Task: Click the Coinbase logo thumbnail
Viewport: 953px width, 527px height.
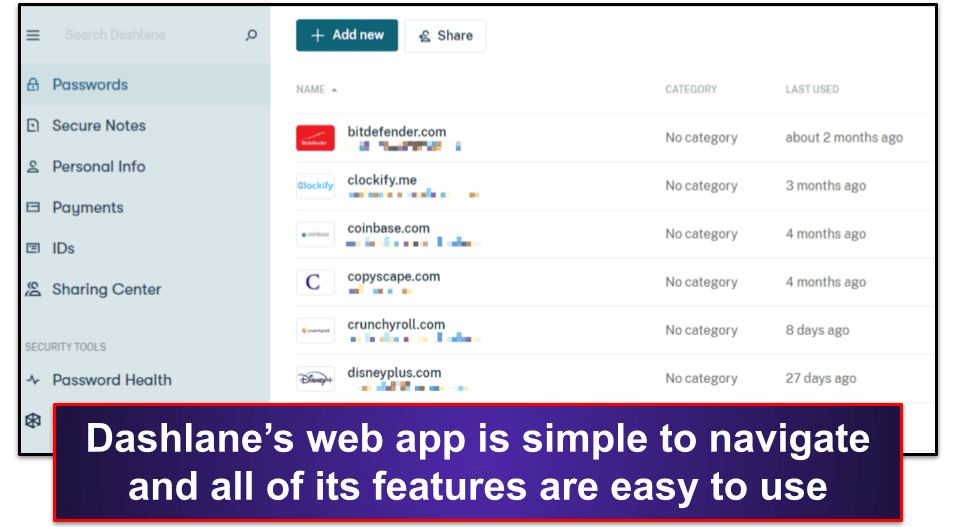Action: pyautogui.click(x=315, y=234)
